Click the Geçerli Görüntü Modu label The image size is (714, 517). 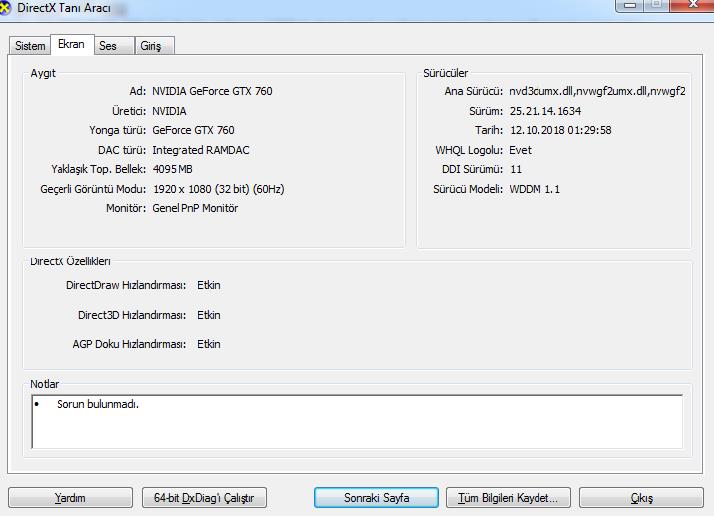point(93,189)
